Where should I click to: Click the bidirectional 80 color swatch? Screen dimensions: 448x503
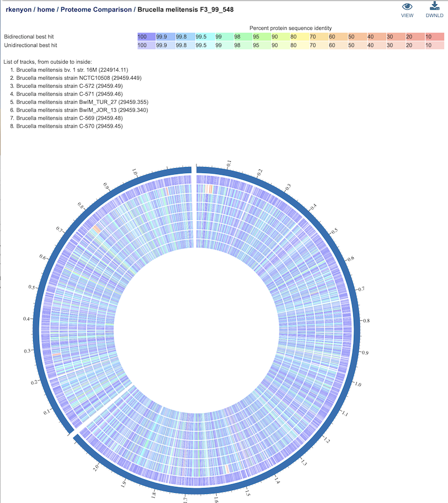300,36
